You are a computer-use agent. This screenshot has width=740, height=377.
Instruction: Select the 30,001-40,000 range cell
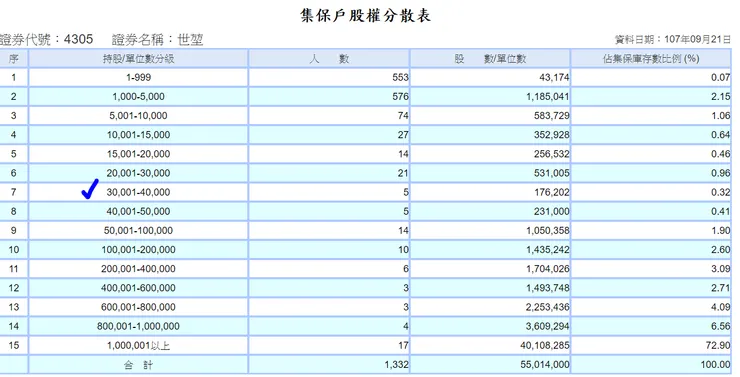click(x=138, y=192)
